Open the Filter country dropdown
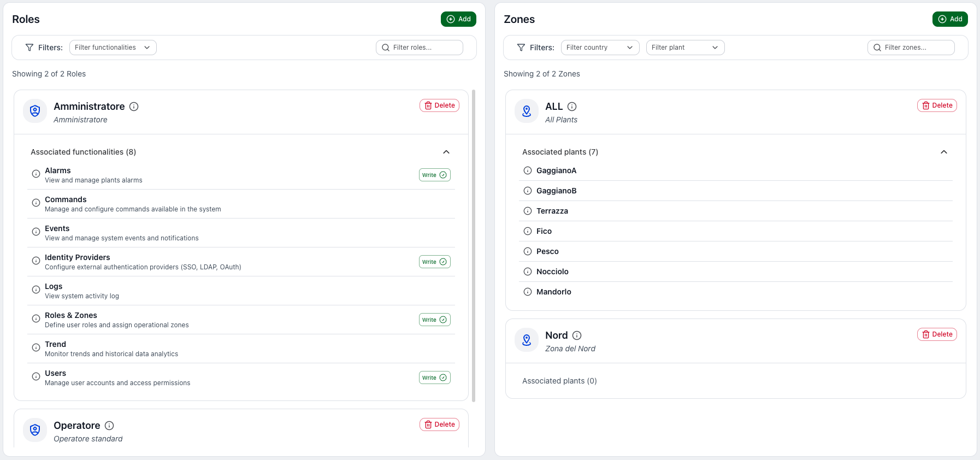980x460 pixels. pos(600,48)
